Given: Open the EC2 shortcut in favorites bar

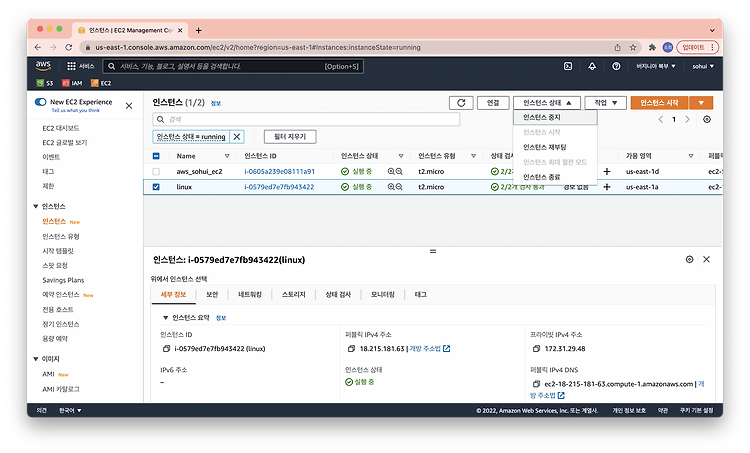Looking at the screenshot, I should [x=101, y=83].
